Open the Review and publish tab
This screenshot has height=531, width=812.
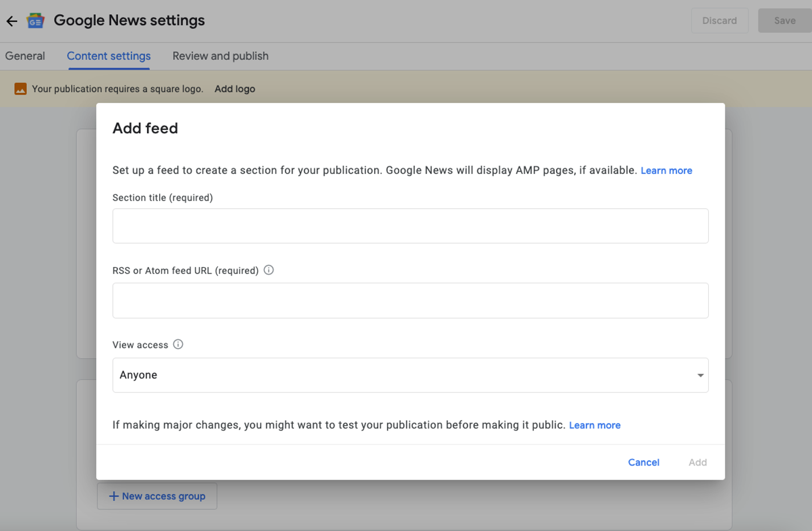point(221,56)
